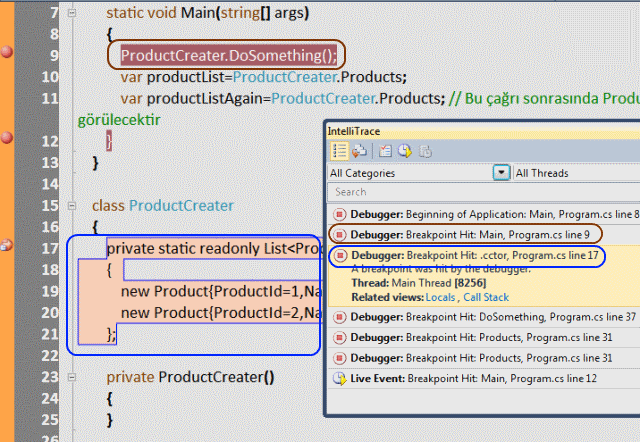Click the clock icon in IntelliTrace toolbar
The image size is (640, 442).
coord(404,151)
